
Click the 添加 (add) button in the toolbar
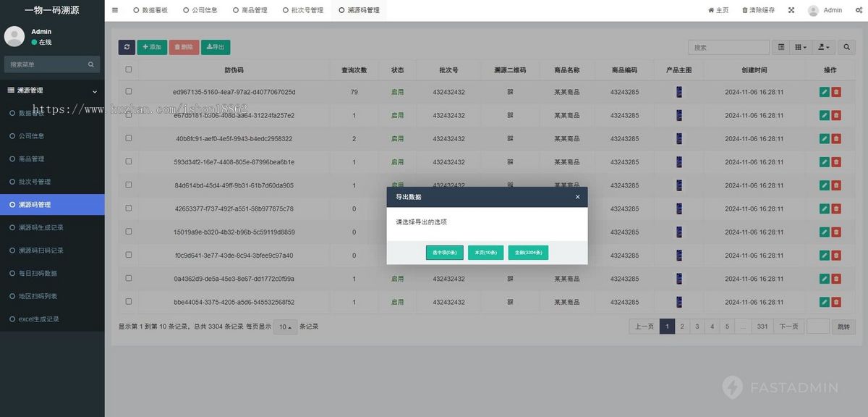tap(151, 46)
